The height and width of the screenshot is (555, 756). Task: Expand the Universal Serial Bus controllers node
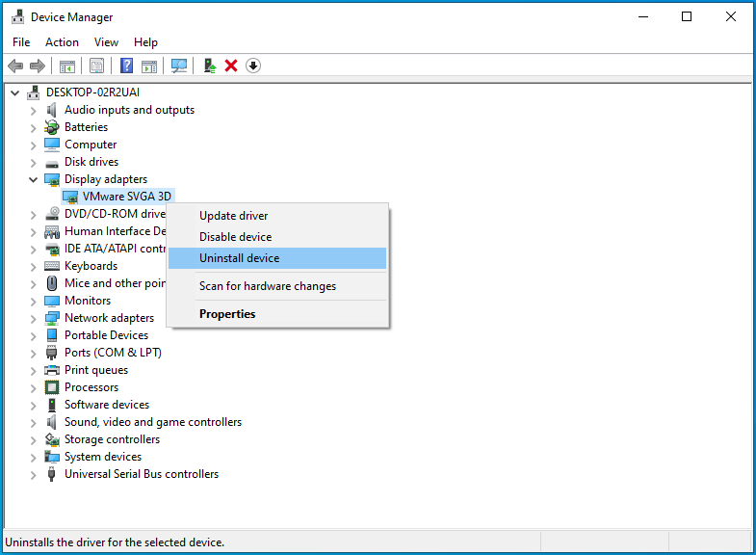point(34,475)
